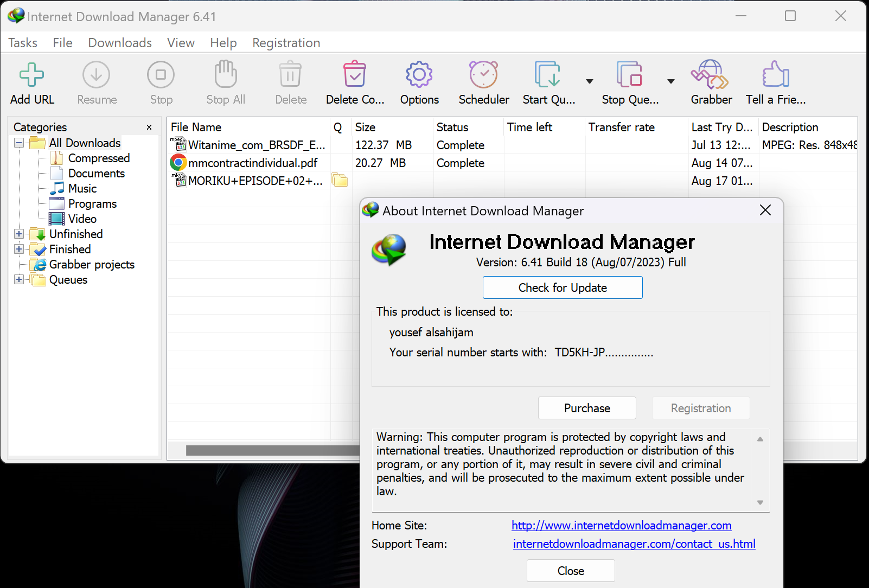Click the Stop All hand icon

(x=226, y=74)
